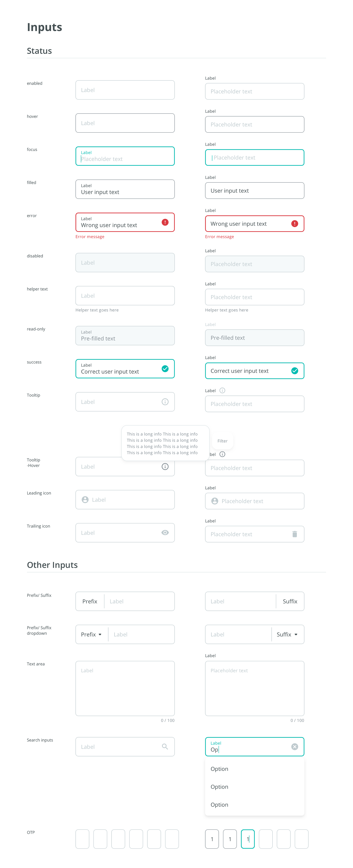Focus the enabled Placeholder text input
This screenshot has height=868, width=353.
(254, 91)
